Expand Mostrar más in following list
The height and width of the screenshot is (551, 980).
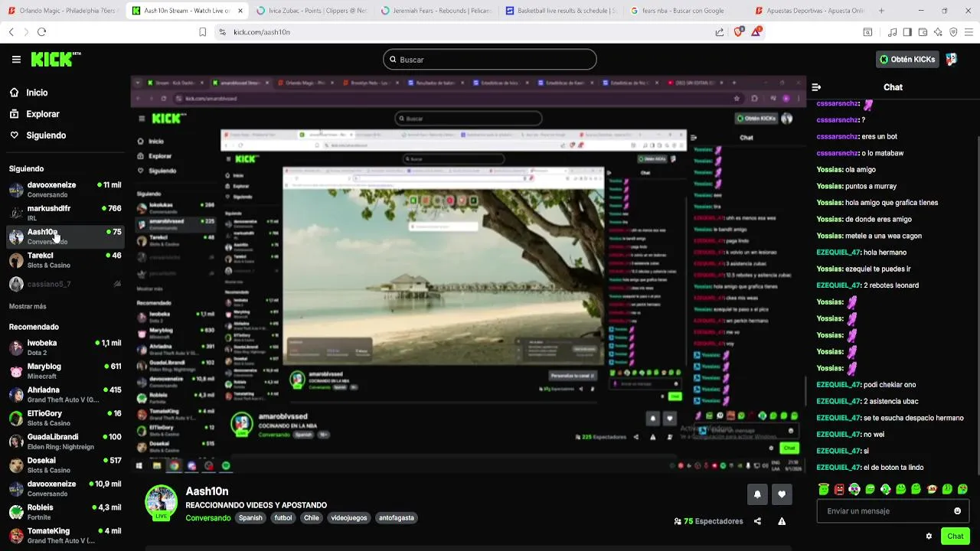point(28,306)
